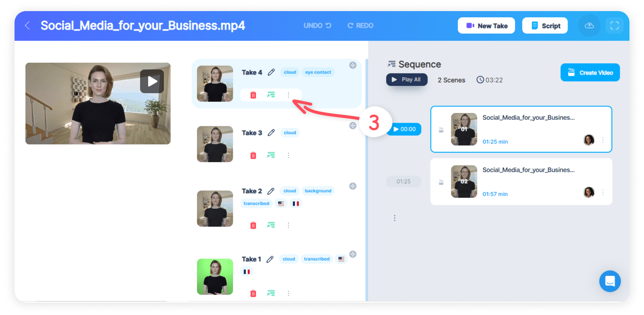This screenshot has height=315, width=644.
Task: Open the chat support bubble
Action: pyautogui.click(x=610, y=281)
